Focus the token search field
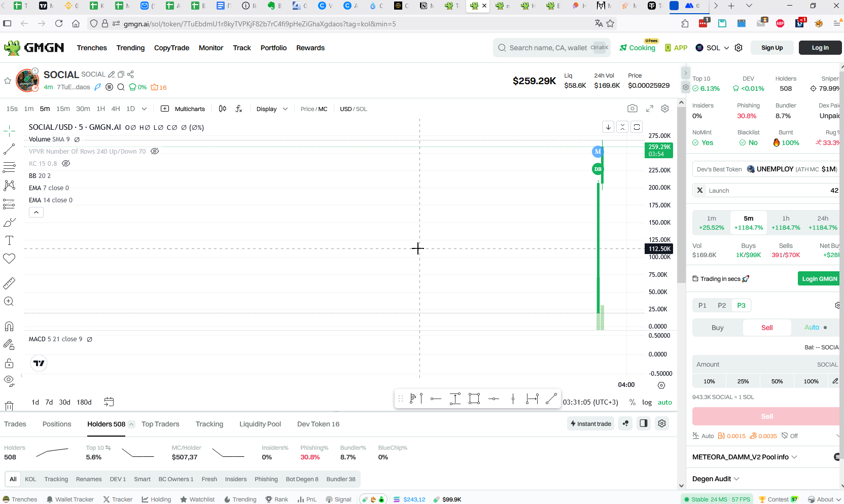Screen dimensions: 844x504 552,48
